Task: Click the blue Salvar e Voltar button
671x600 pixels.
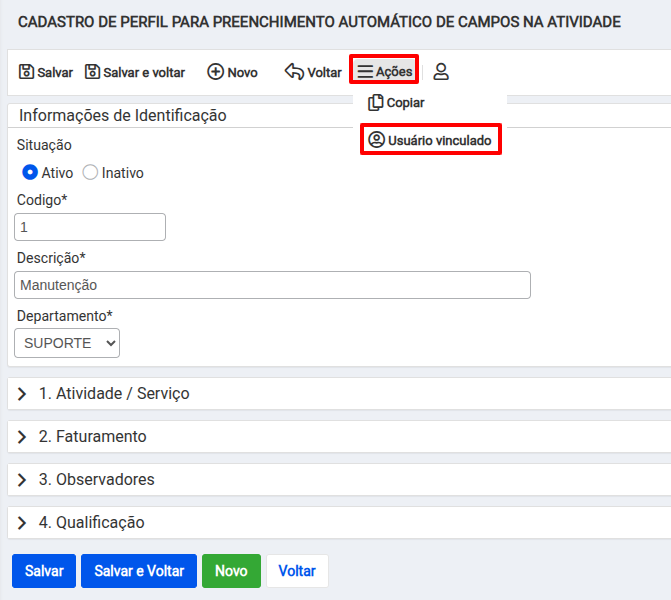Action: tap(139, 571)
